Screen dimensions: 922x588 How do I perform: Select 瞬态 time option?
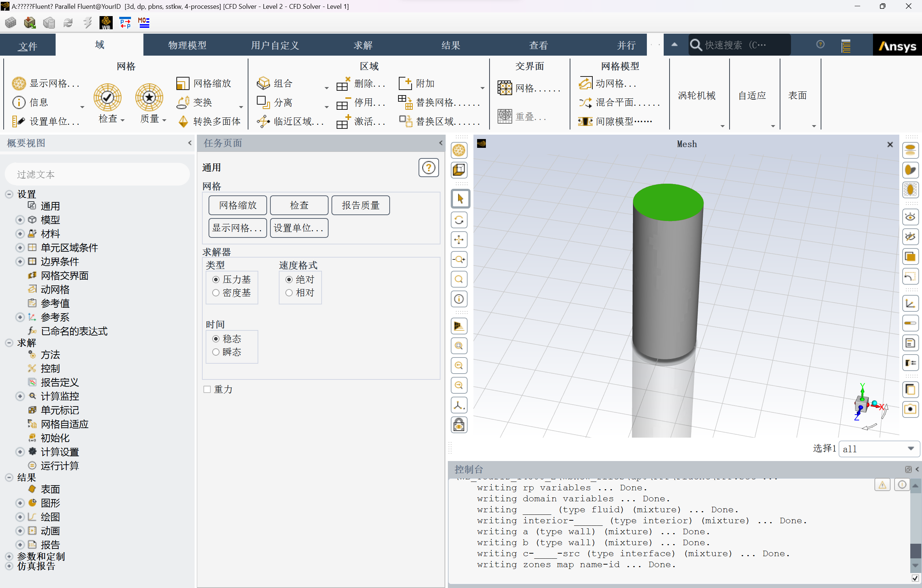[216, 352]
